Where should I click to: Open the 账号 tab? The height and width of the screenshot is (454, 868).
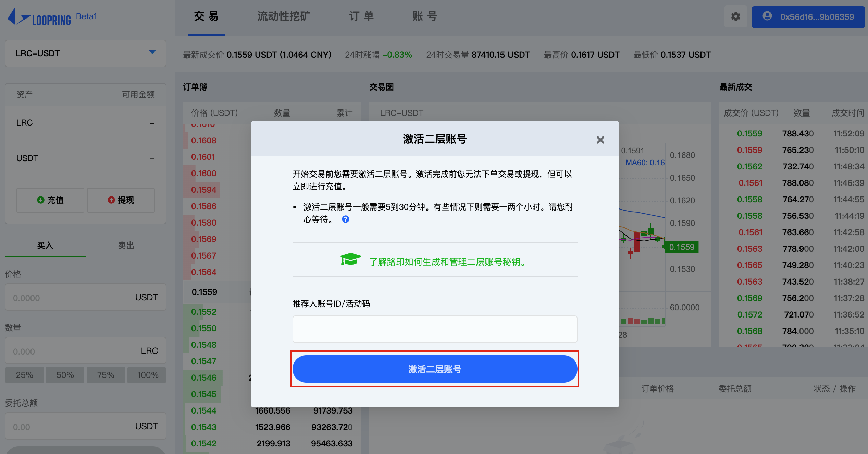pyautogui.click(x=425, y=16)
